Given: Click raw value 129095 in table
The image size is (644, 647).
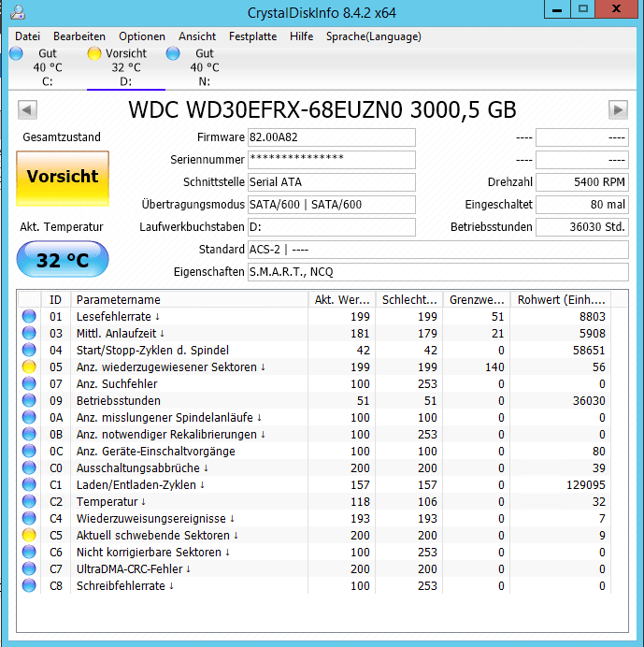Looking at the screenshot, I should 585,485.
